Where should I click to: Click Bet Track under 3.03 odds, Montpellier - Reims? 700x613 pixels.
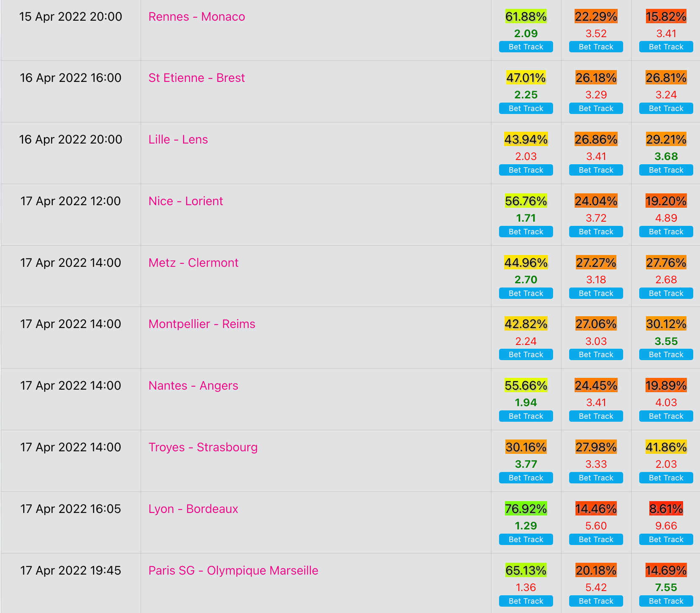coord(596,355)
